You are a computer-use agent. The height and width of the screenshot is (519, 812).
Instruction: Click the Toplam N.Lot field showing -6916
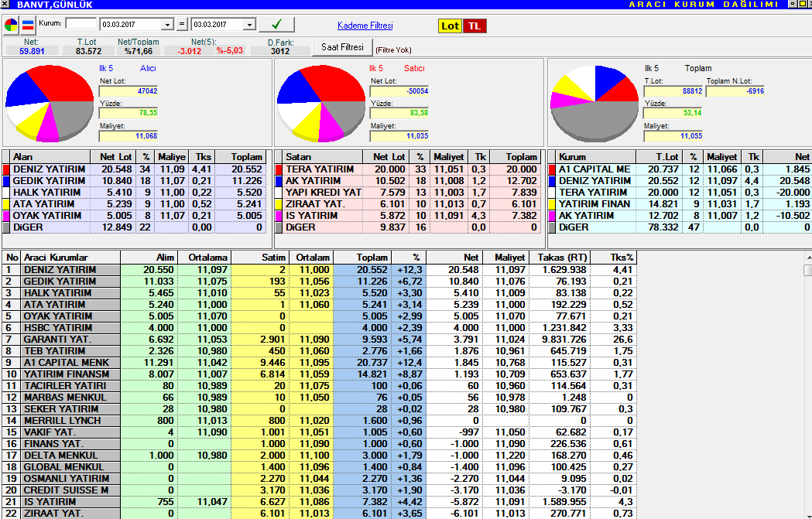pos(735,91)
